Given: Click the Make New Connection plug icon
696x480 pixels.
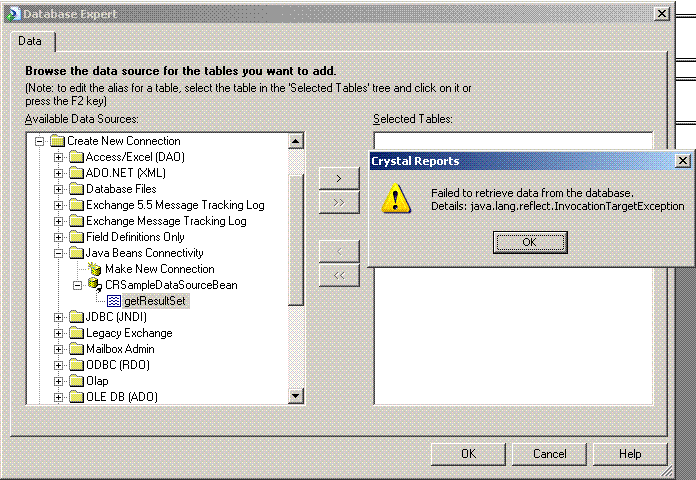Looking at the screenshot, I should click(x=95, y=269).
